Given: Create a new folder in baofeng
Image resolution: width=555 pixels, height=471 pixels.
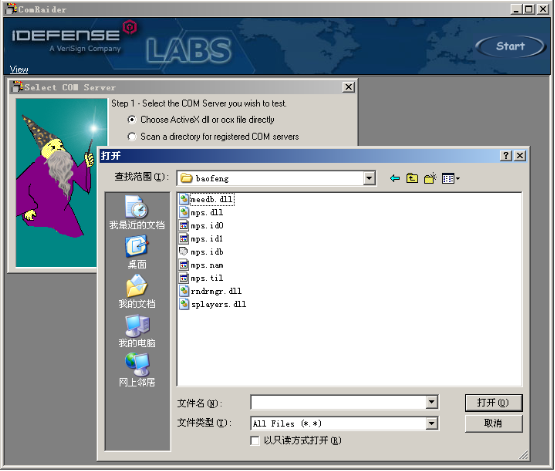Looking at the screenshot, I should [x=430, y=178].
